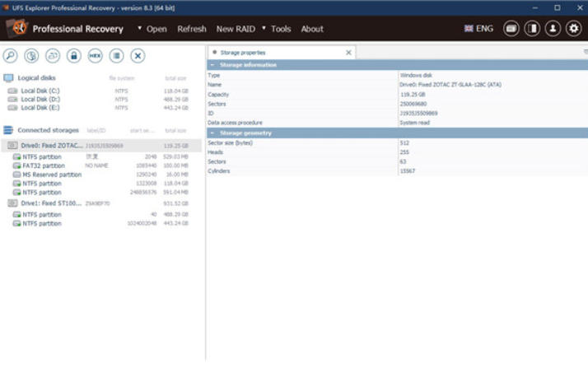
Task: Select Local Disk (D:) in logical disks
Action: pos(40,100)
